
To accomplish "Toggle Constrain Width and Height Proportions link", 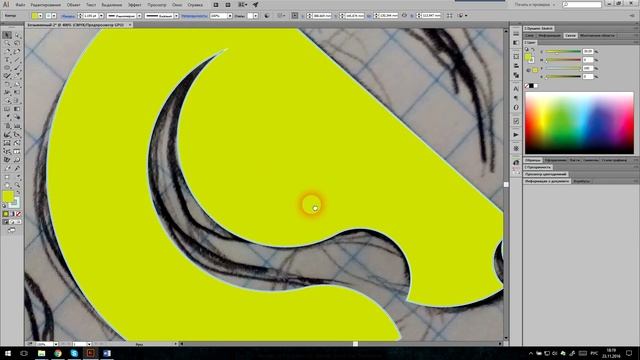I will pos(404,16).
